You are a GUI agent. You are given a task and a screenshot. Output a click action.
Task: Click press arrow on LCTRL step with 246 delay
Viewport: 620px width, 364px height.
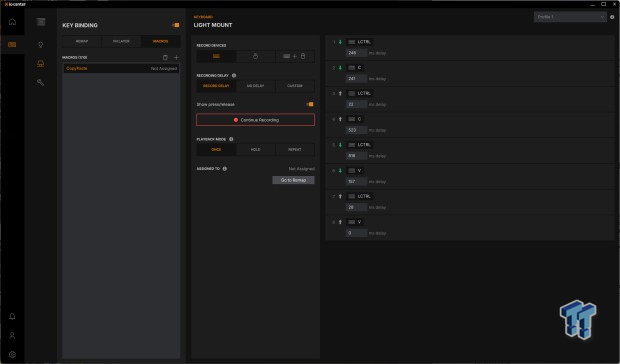[x=340, y=42]
